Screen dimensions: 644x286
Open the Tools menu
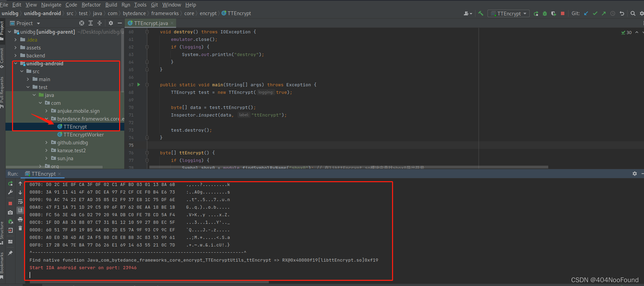[140, 5]
